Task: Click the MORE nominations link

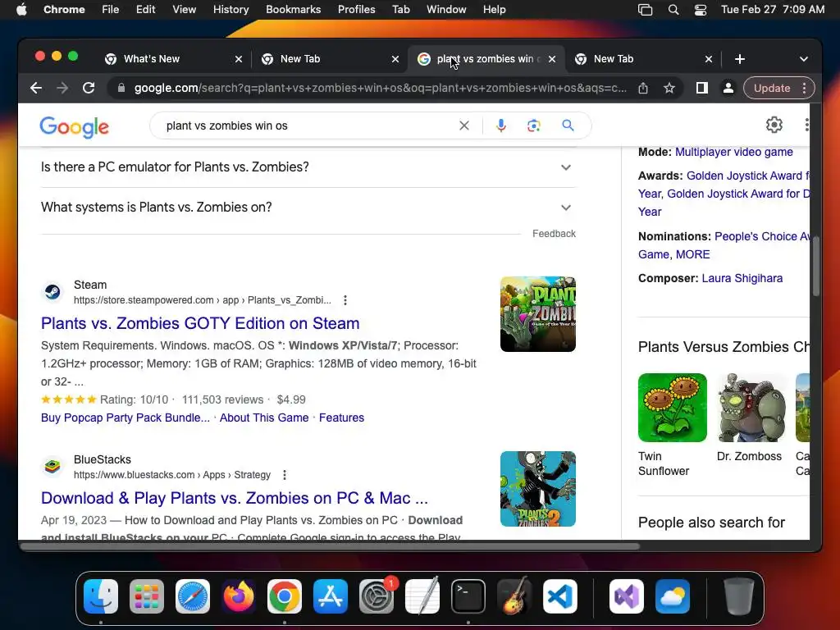Action: tap(692, 254)
